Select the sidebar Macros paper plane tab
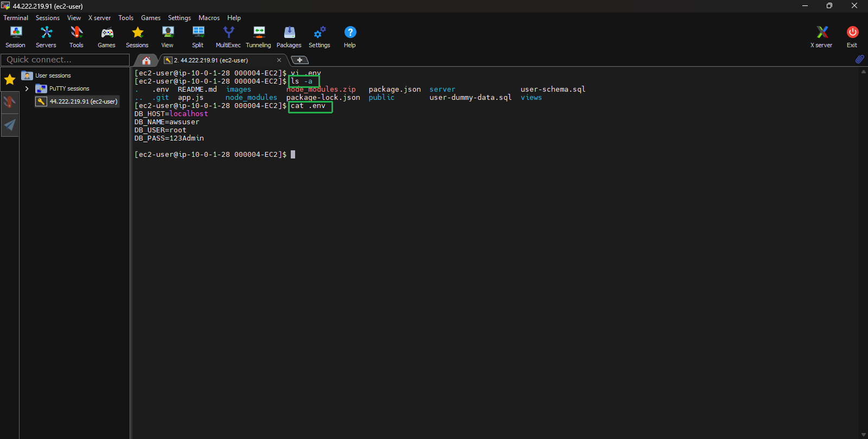 [10, 125]
